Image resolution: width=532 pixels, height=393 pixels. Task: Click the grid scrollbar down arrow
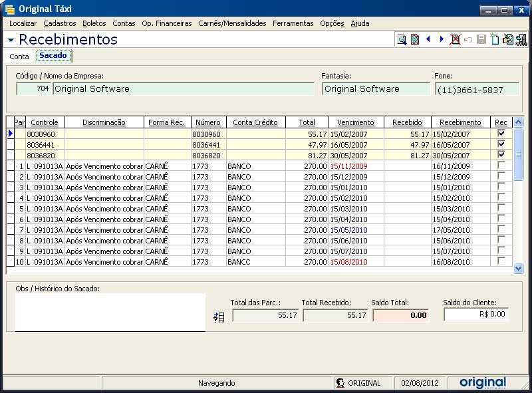coord(519,268)
